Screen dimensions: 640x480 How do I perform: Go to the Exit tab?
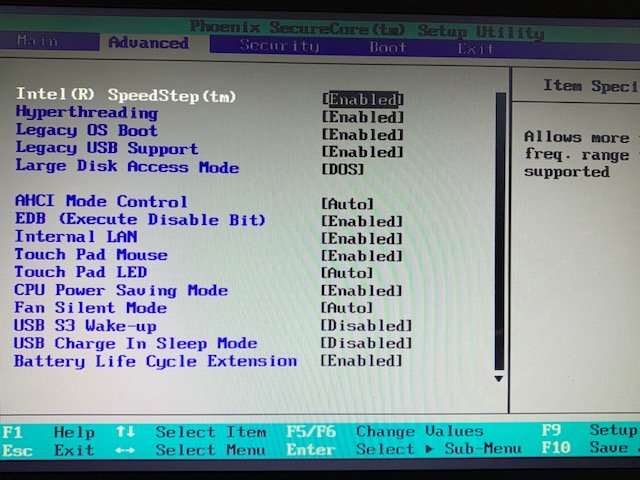[475, 49]
